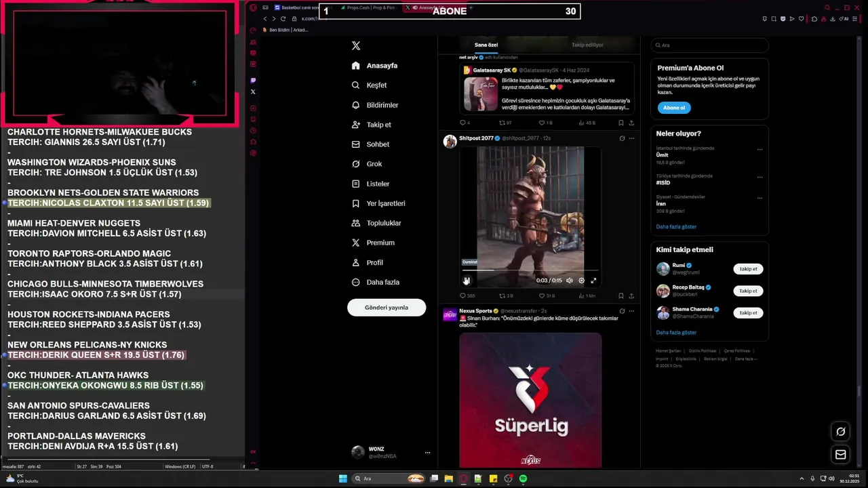
Task: Click the Windows taskbar search box
Action: 389,479
